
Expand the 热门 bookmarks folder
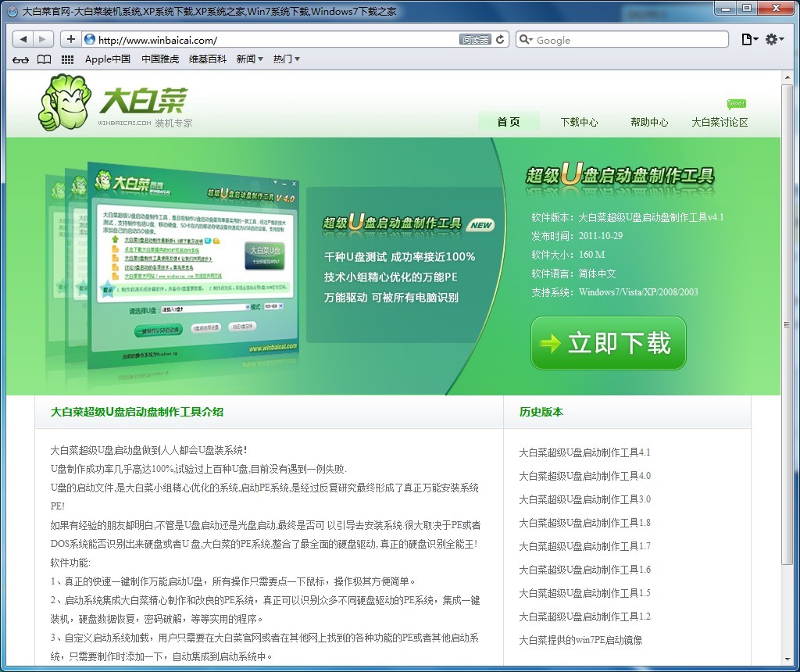[x=286, y=59]
